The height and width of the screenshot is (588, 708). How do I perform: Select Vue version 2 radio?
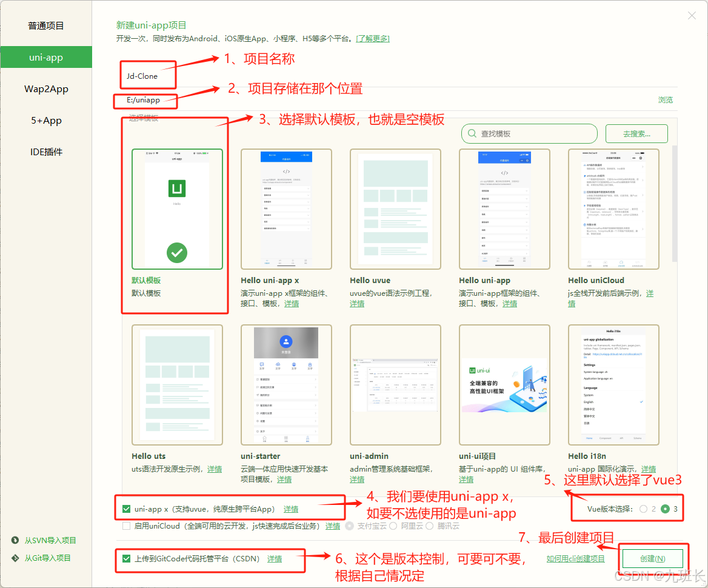coord(643,509)
